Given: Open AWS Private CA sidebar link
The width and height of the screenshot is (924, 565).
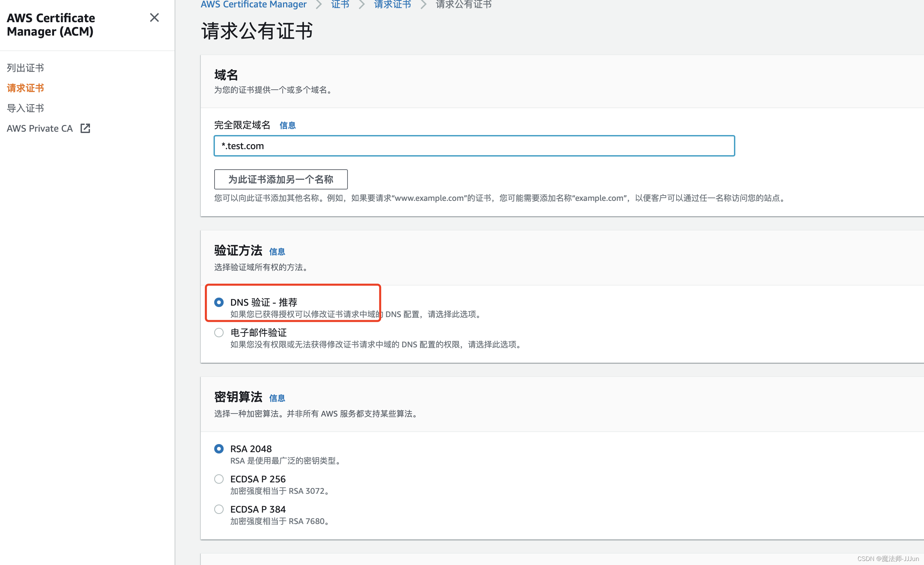Looking at the screenshot, I should tap(40, 128).
